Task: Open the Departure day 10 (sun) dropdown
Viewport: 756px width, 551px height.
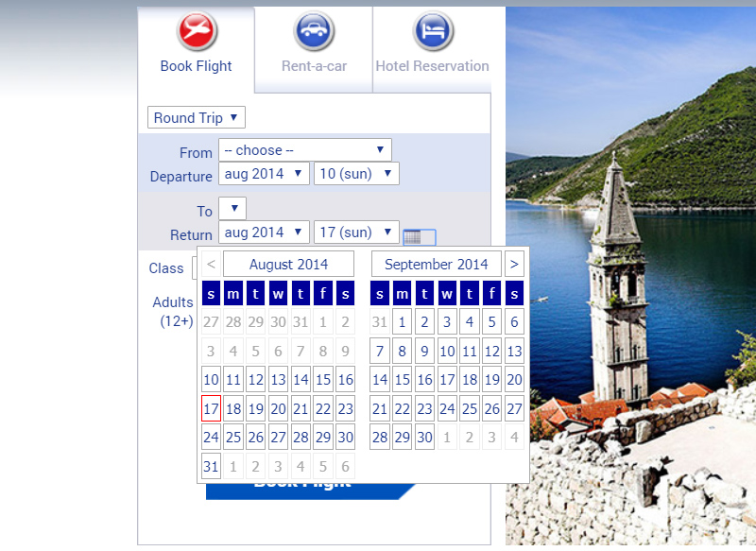Action: click(356, 174)
